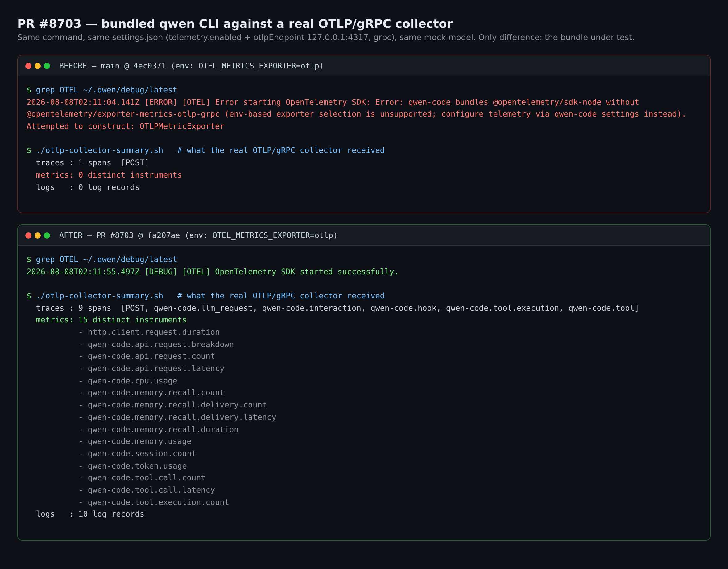Click the line beginning '@opentelemetry/exporter-metrics-otlp-grpc'
The height and width of the screenshot is (569, 728).
(x=356, y=114)
